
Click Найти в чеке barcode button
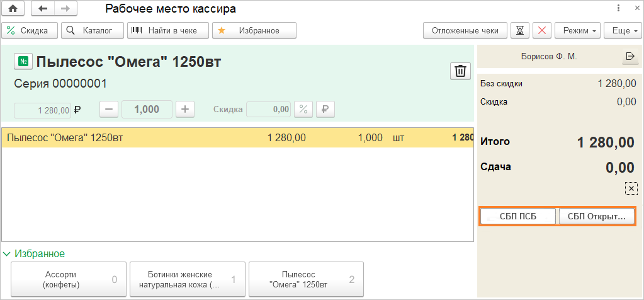168,30
